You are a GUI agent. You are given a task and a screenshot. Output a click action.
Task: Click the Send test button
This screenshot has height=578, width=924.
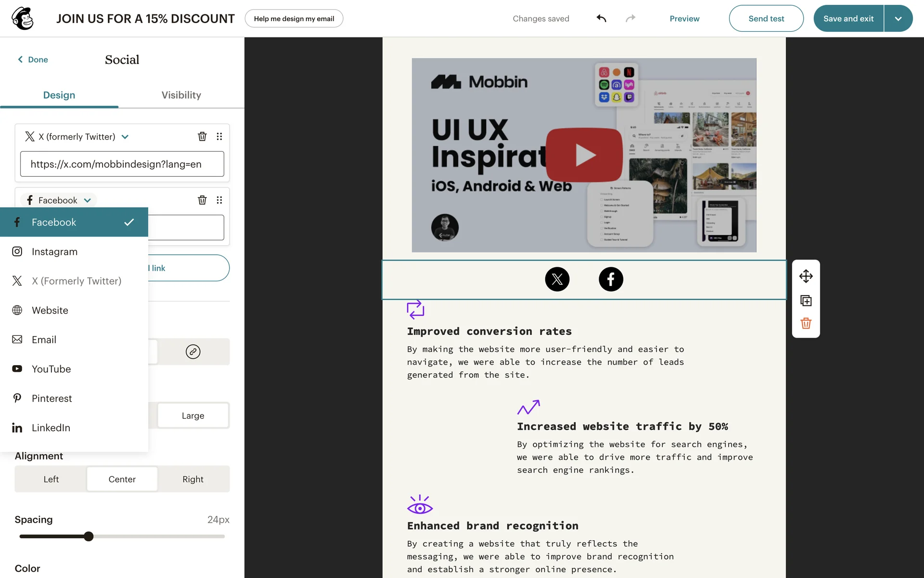point(766,18)
